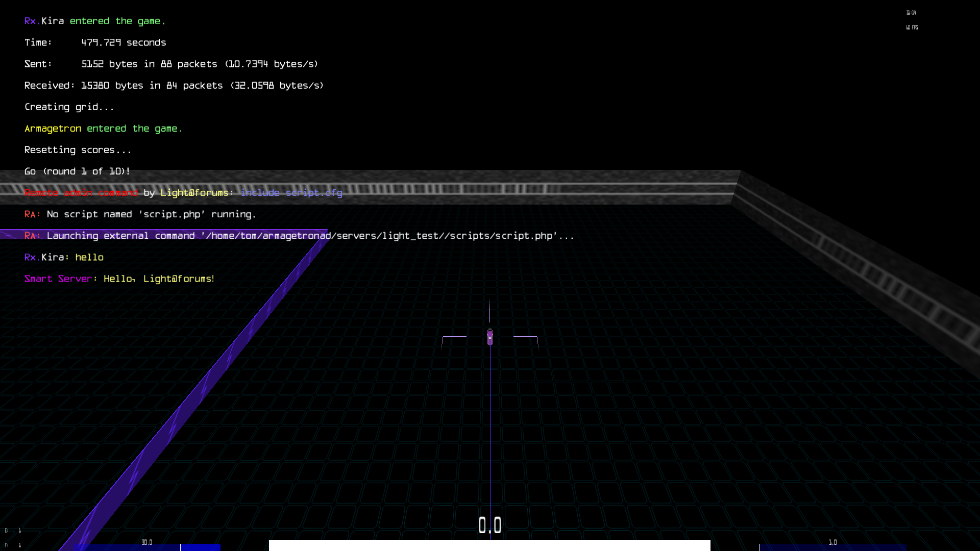Click the 'Go (round 1 of 10)!' message
This screenshot has width=980, height=551.
coord(77,171)
